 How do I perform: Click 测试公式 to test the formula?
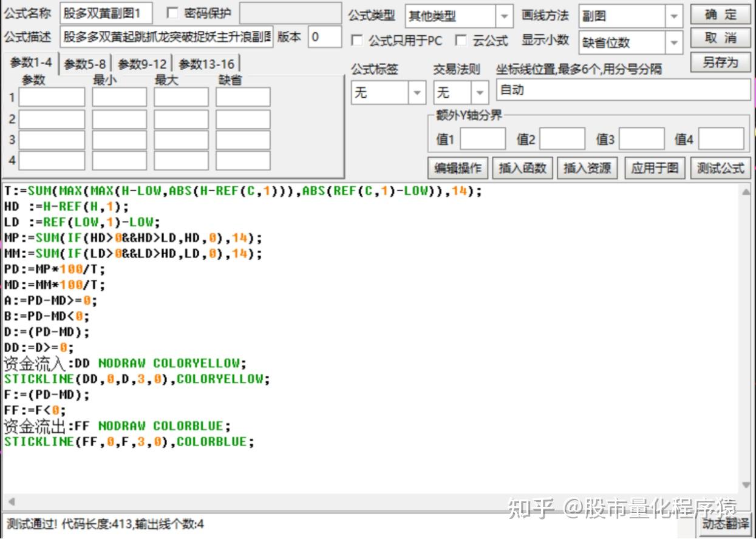pos(720,168)
